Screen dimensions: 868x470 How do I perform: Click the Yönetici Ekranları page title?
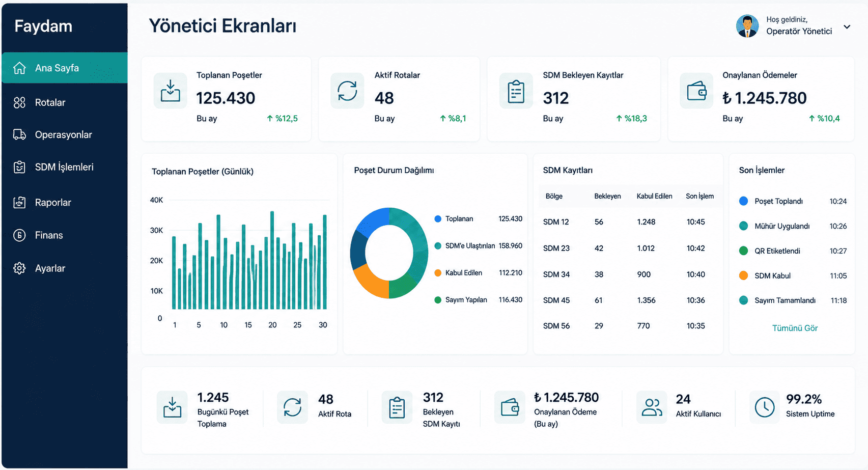pos(222,26)
